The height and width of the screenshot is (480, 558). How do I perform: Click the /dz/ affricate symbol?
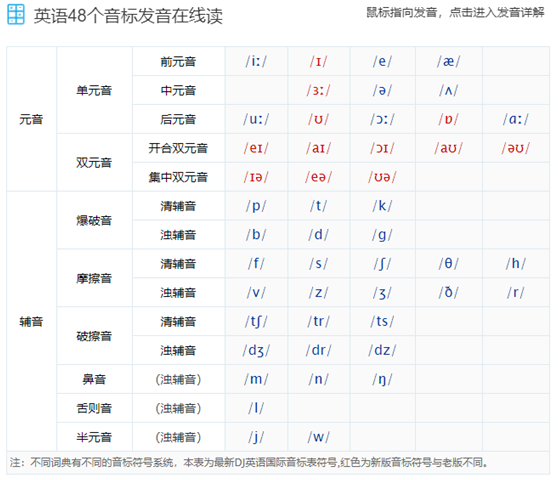click(382, 350)
